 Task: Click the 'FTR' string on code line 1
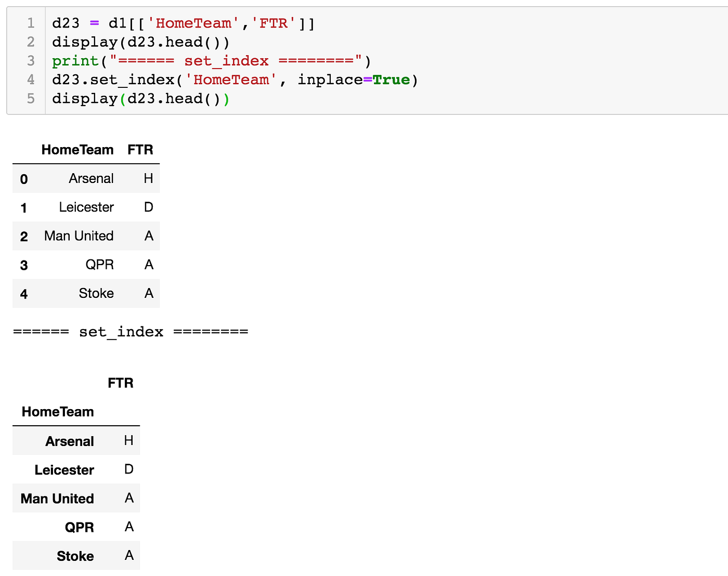(x=274, y=23)
